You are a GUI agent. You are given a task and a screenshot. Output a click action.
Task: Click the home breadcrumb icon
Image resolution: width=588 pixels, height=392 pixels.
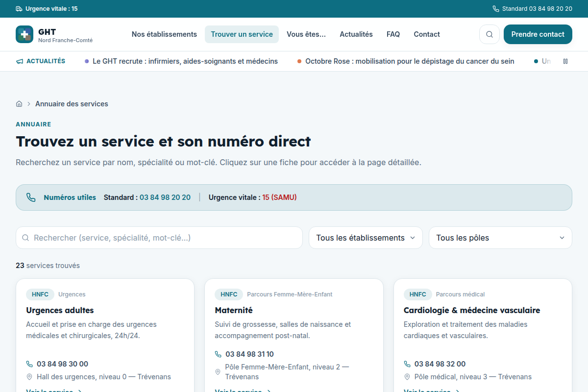point(19,104)
